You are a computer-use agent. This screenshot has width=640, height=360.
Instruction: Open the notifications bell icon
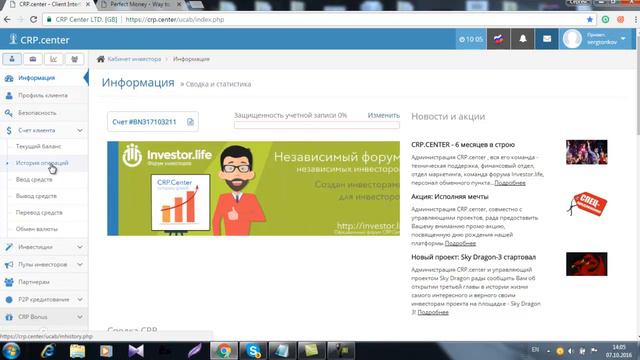522,39
